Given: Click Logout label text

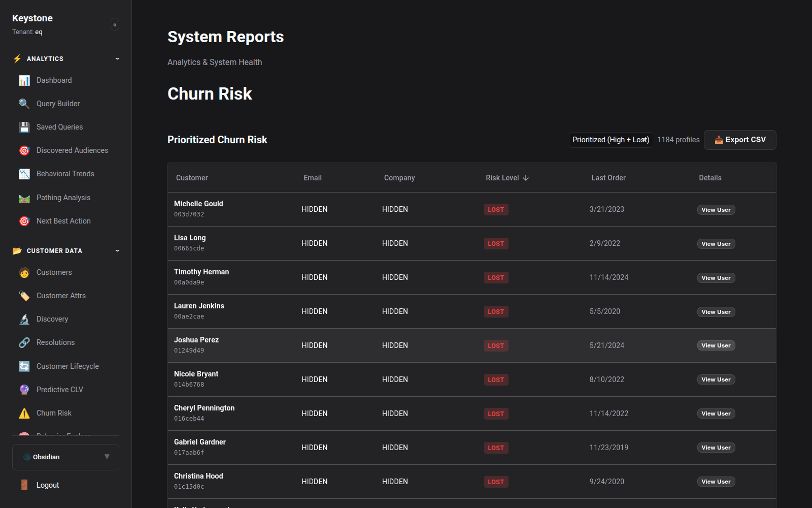Looking at the screenshot, I should (48, 485).
